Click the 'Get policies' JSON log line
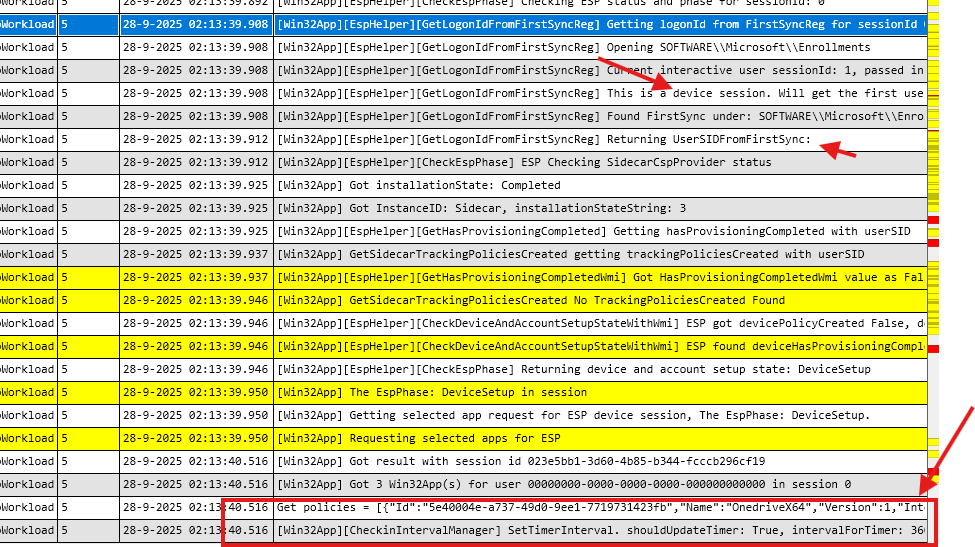Viewport: 975px width, 547px height. click(600, 507)
